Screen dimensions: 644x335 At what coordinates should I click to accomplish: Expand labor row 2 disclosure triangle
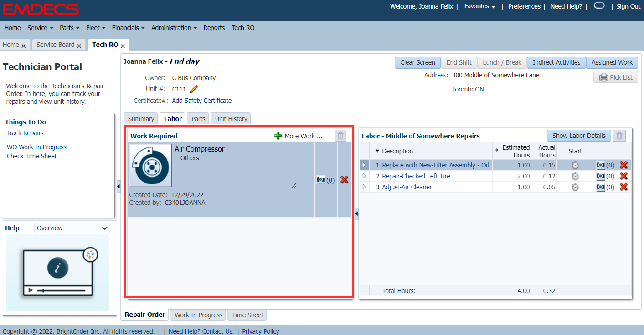[x=364, y=176]
